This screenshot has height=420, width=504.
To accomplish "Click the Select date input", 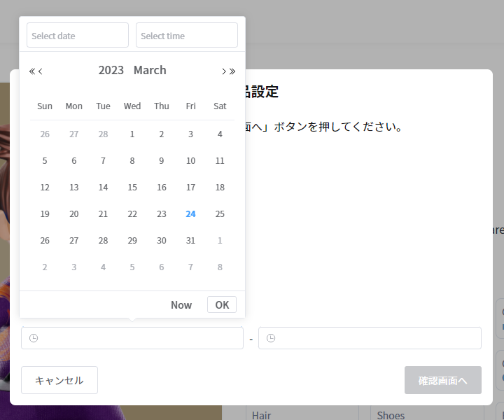I will (78, 35).
